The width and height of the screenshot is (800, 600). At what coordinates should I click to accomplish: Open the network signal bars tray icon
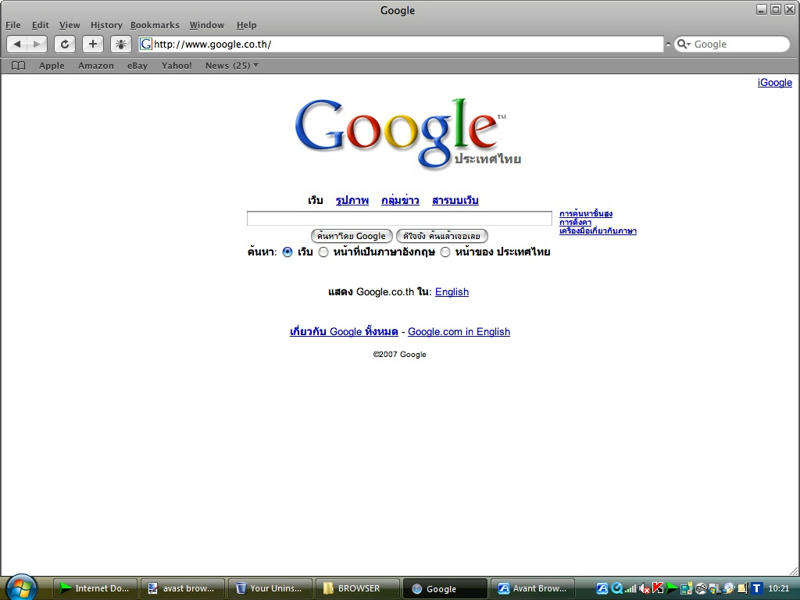[x=631, y=589]
